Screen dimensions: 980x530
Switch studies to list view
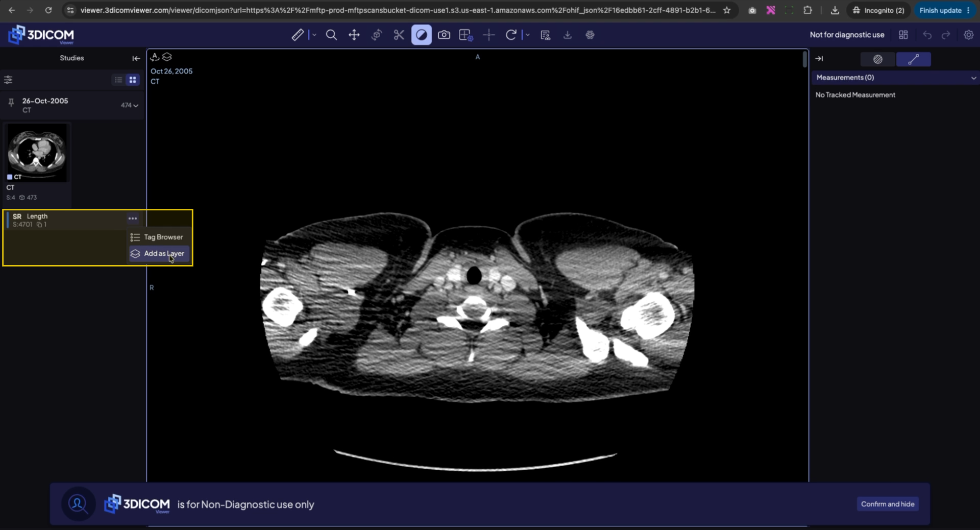(118, 80)
